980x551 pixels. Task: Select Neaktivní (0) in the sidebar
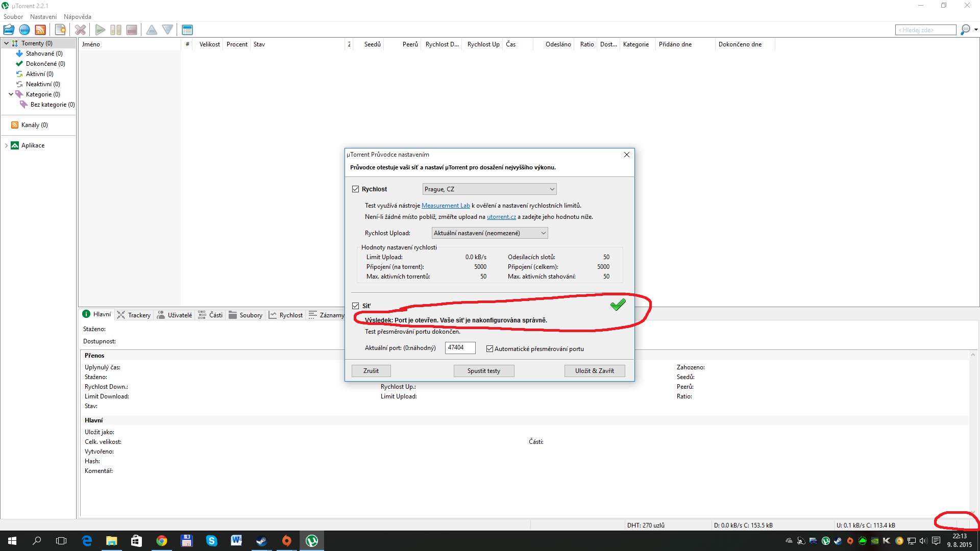43,84
